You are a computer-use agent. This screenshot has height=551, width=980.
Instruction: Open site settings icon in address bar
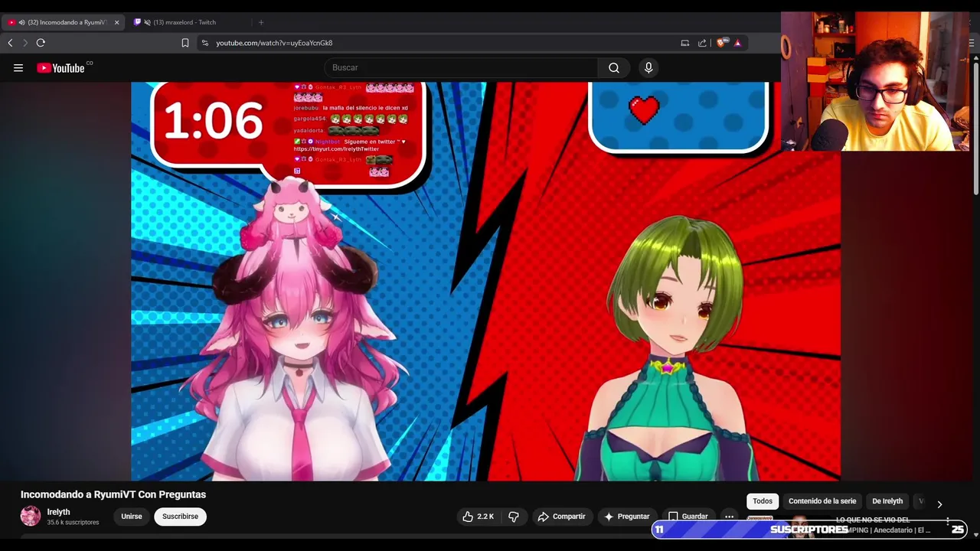pyautogui.click(x=204, y=43)
